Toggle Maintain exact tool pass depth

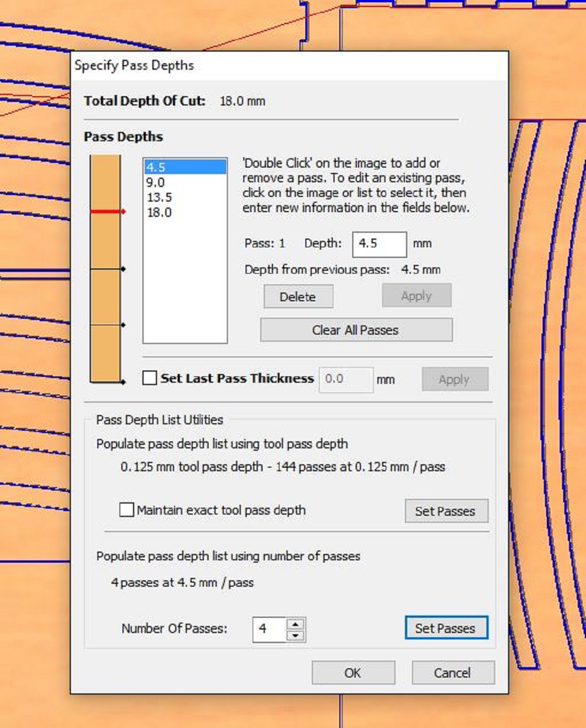click(127, 510)
